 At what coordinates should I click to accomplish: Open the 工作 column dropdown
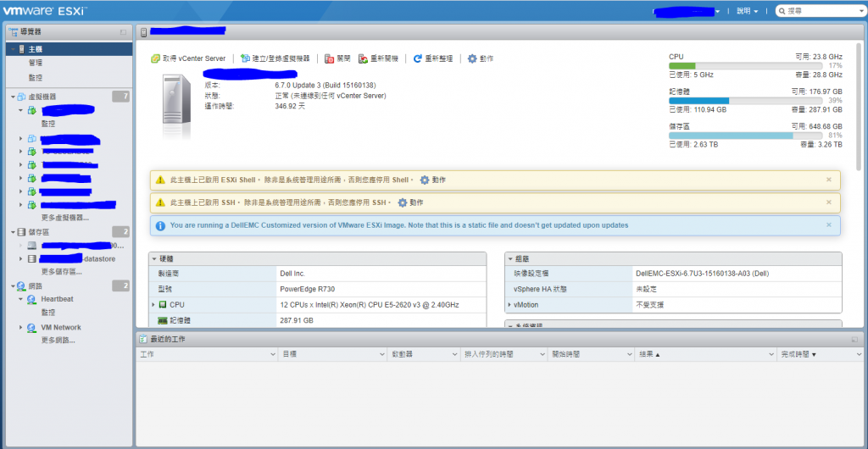272,354
